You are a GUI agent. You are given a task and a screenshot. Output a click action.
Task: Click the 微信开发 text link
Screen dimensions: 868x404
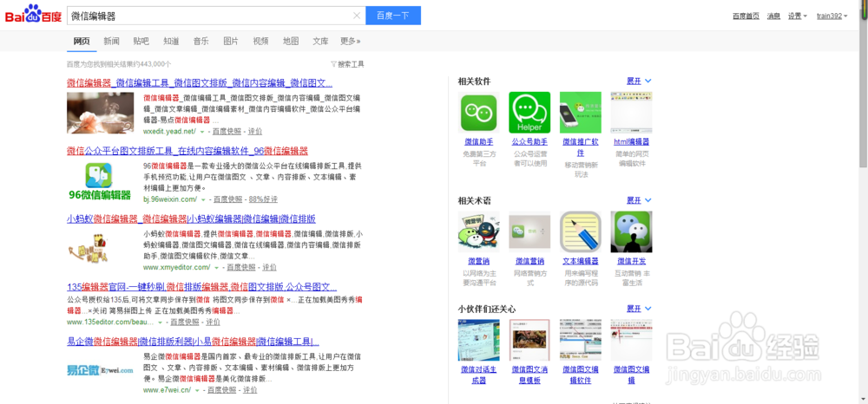tap(632, 262)
